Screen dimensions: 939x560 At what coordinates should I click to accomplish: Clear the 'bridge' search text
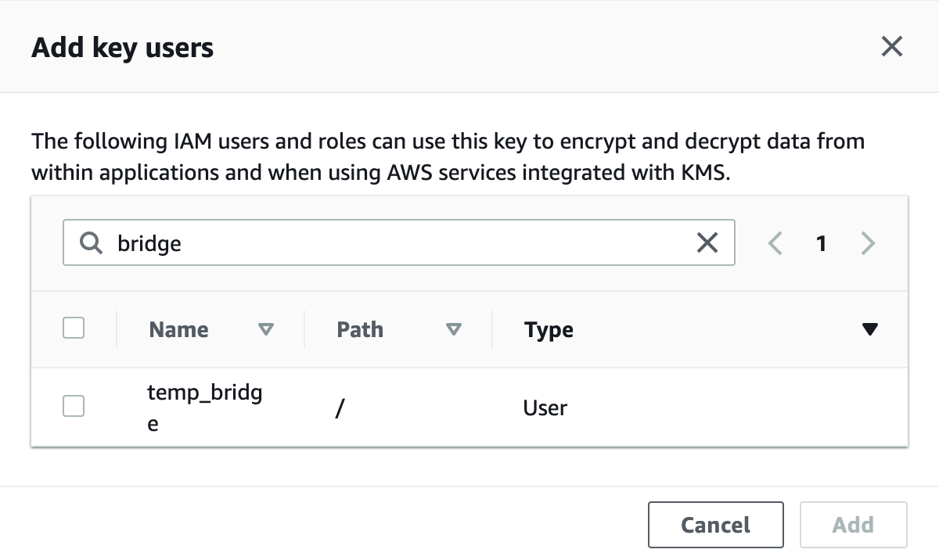coord(707,244)
